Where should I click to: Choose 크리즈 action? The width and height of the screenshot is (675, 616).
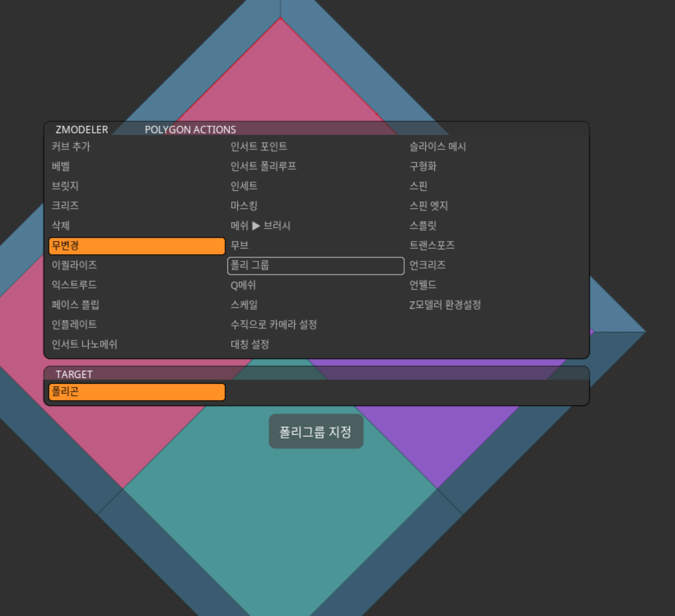137,206
